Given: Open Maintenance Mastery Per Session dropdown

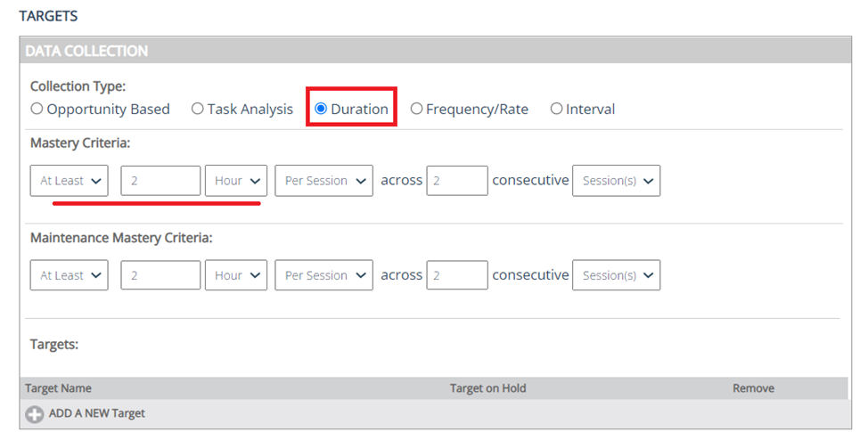Looking at the screenshot, I should [323, 276].
